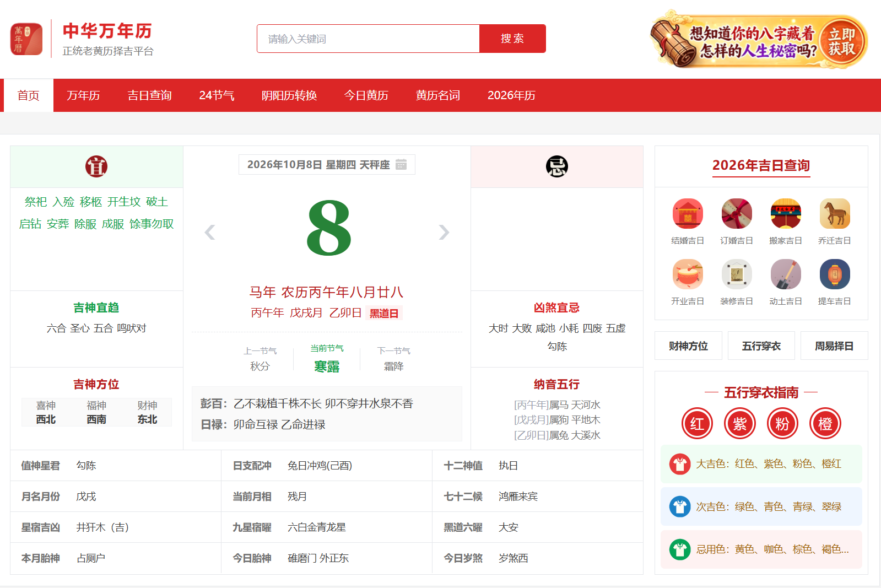This screenshot has height=588, width=881.
Task: Open the 黄历名词 menu item
Action: [x=438, y=95]
